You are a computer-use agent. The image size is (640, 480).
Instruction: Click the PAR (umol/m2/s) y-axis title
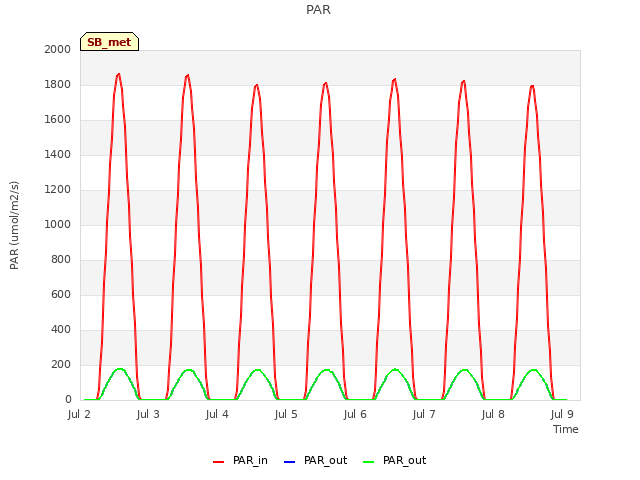[x=14, y=225]
